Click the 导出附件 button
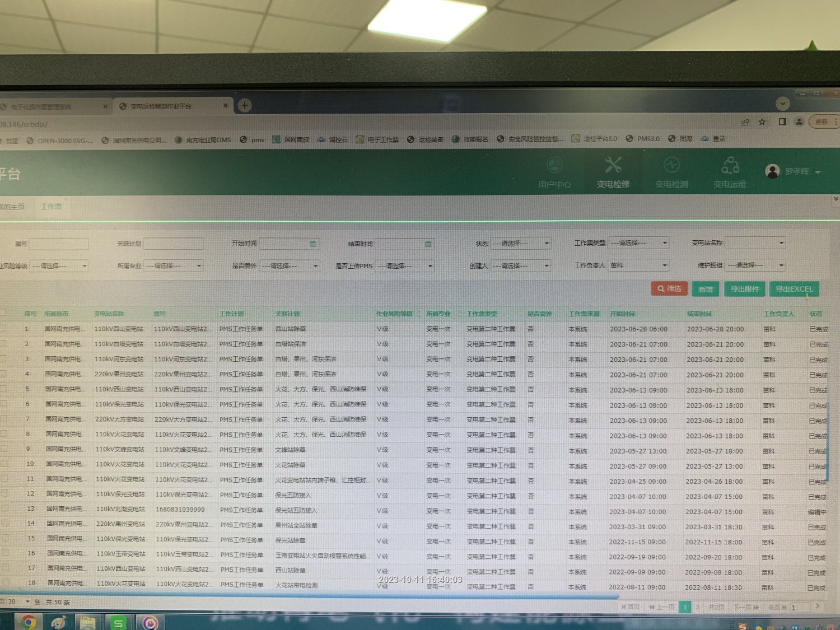Viewport: 840px width, 630px height. 745,289
